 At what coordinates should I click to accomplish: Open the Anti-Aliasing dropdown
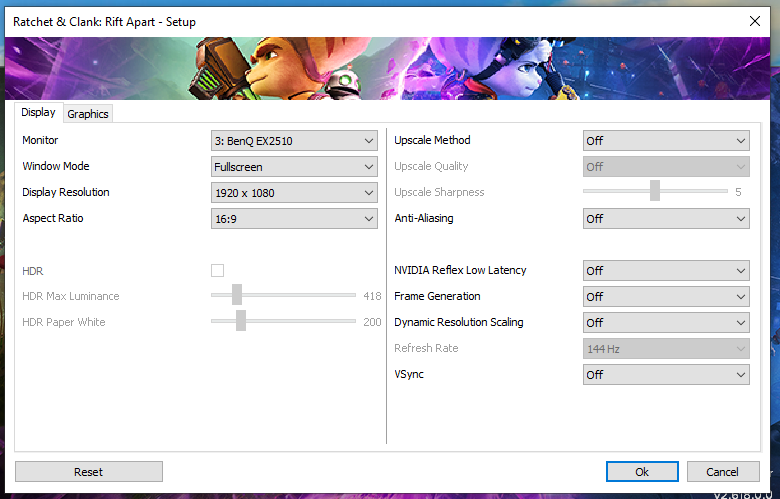click(666, 218)
